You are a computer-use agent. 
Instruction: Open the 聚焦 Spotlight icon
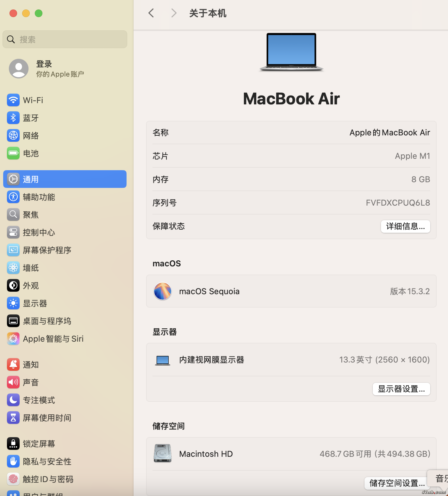13,215
